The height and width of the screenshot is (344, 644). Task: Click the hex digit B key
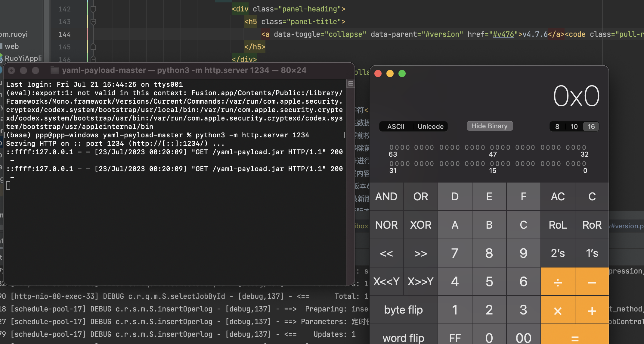point(489,225)
